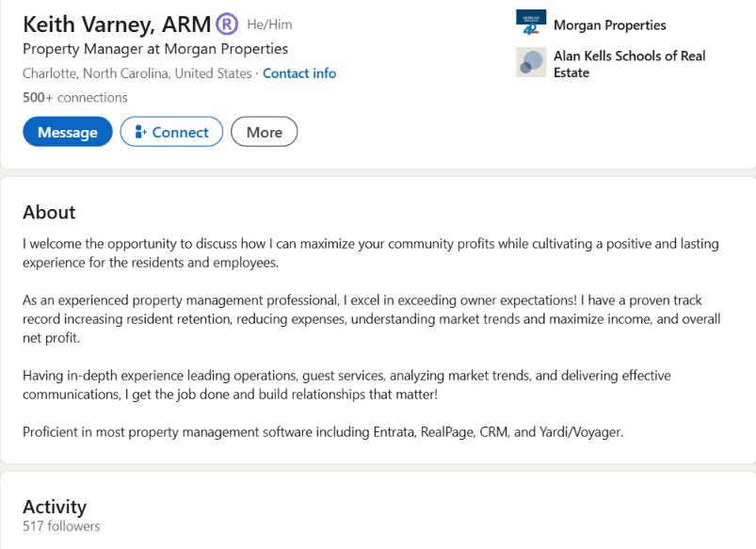Viewport: 756px width, 549px height.
Task: Click the About section heading
Action: coord(49,212)
